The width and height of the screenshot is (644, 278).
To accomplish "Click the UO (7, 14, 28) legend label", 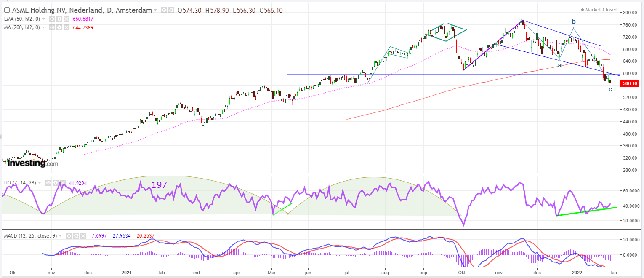I will coord(19,183).
